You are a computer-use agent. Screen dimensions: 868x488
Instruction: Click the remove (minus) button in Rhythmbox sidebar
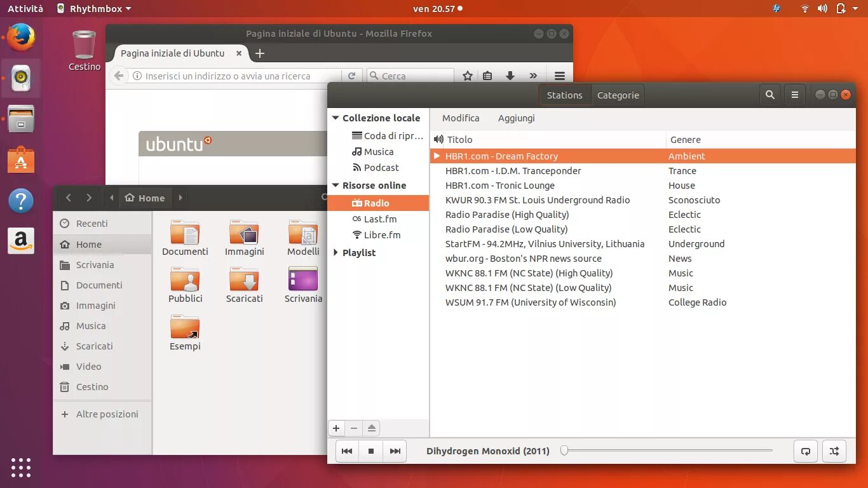pyautogui.click(x=354, y=428)
